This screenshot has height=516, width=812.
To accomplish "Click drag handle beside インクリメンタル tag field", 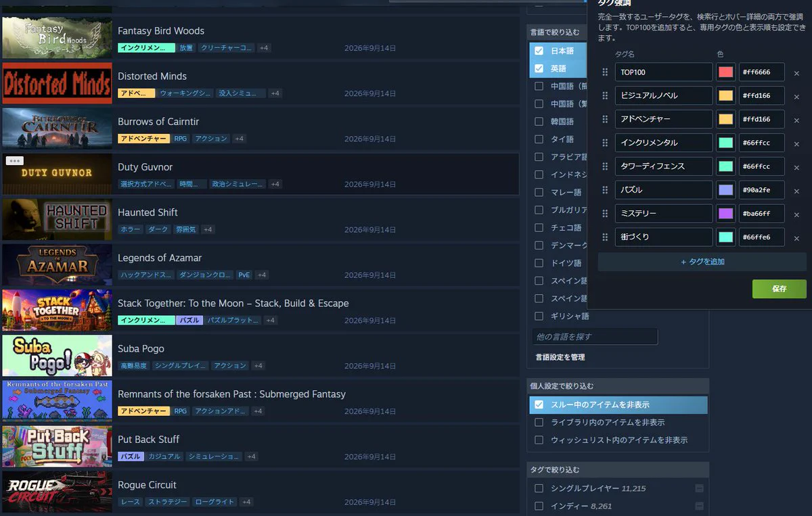I will (x=605, y=143).
